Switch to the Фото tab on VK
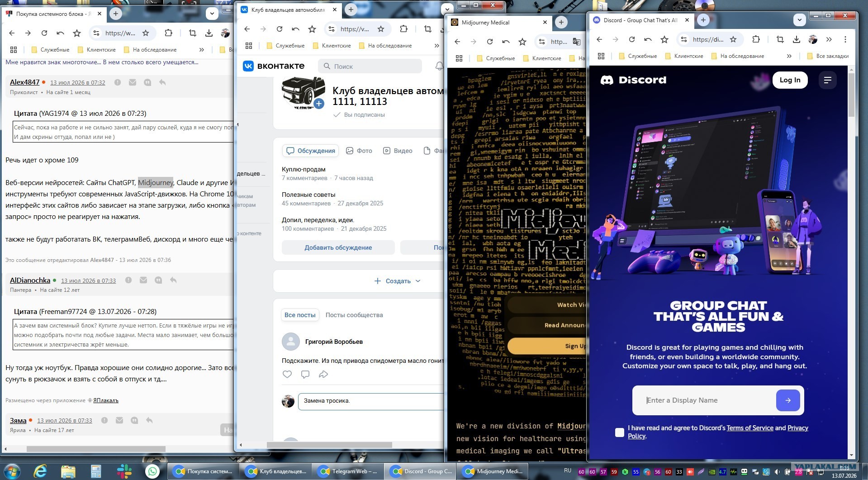 coord(359,151)
